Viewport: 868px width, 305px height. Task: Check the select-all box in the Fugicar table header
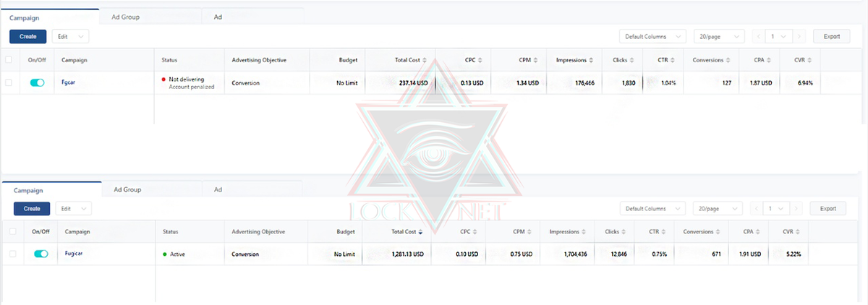(x=12, y=232)
